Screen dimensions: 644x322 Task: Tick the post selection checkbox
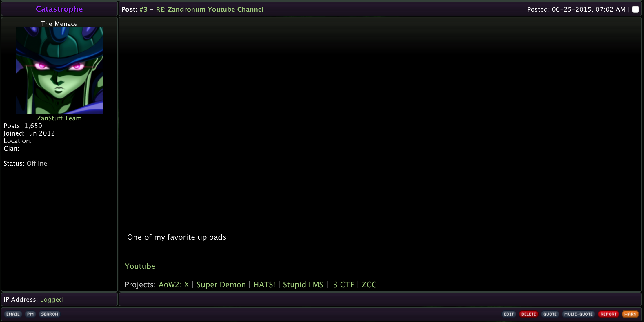click(x=636, y=9)
